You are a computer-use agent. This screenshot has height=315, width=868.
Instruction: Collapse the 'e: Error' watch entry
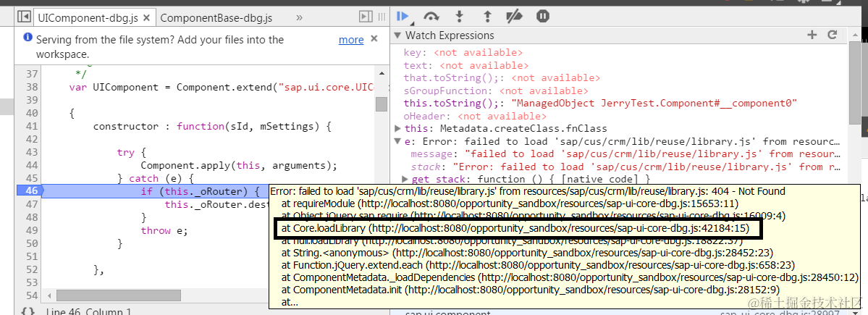pos(397,141)
